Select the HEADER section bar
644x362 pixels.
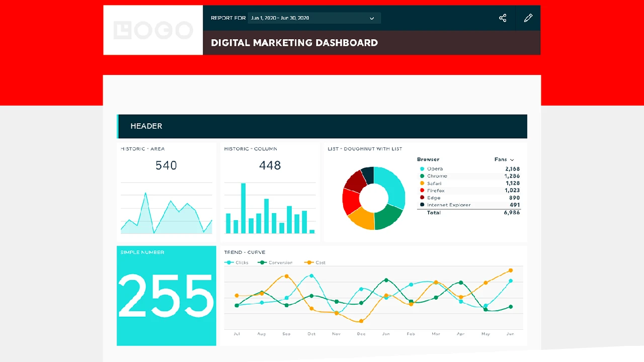(322, 126)
